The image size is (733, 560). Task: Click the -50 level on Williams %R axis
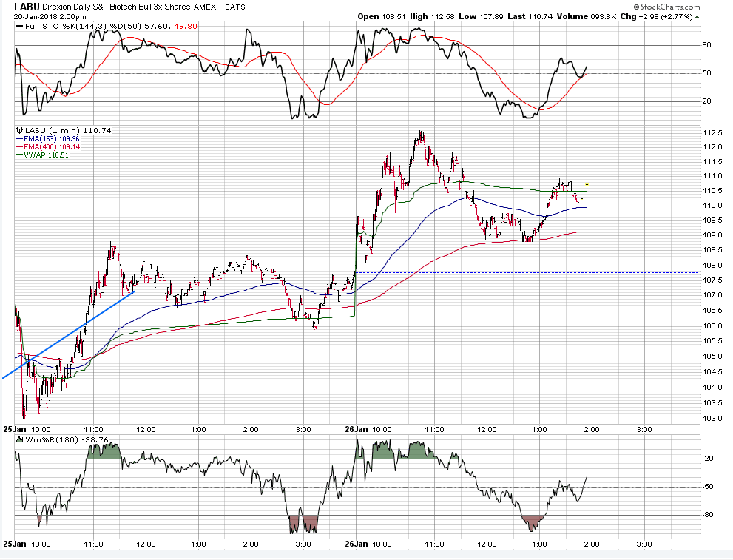pos(708,486)
